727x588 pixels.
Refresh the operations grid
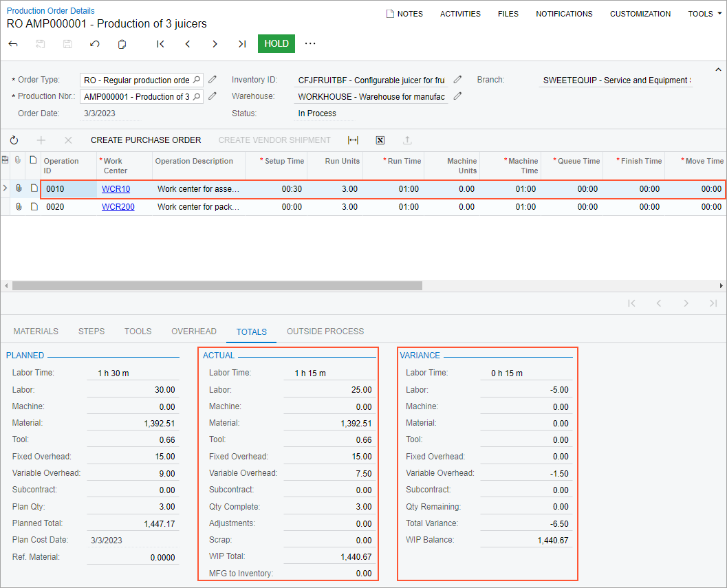[14, 140]
